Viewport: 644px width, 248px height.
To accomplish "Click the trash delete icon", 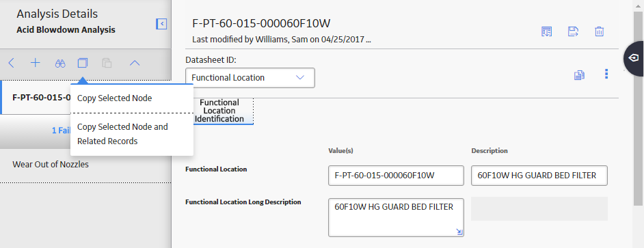I will 600,31.
